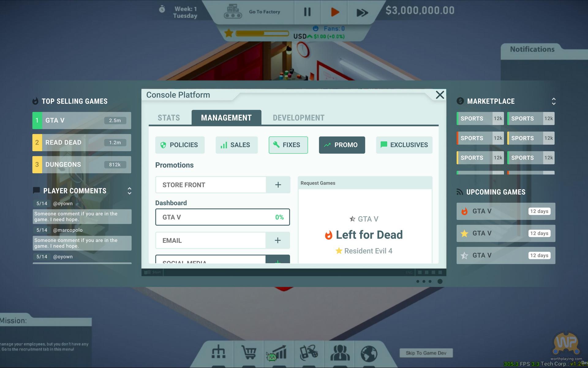This screenshot has height=368, width=588.
Task: Open the game devices icon in bottom bar
Action: (308, 353)
